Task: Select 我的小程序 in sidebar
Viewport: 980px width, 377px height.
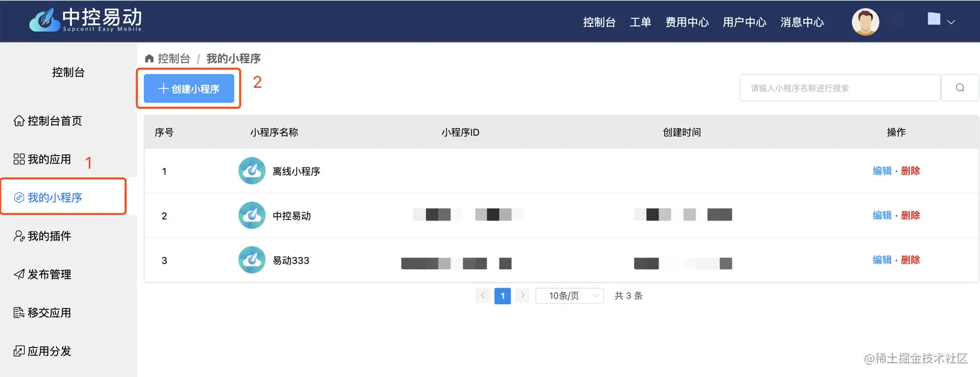Action: pyautogui.click(x=48, y=197)
